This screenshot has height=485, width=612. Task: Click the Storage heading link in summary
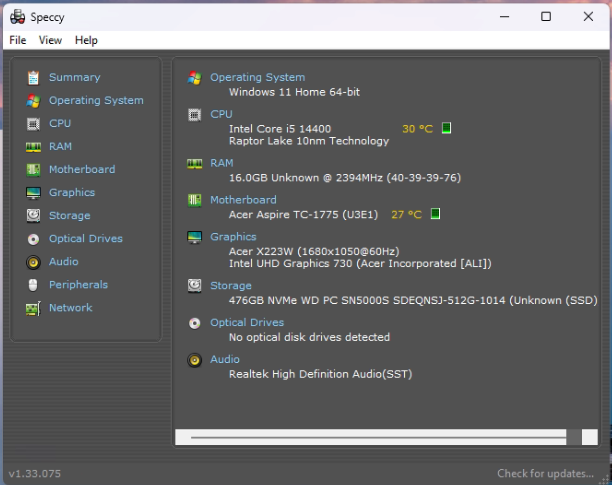pos(231,286)
